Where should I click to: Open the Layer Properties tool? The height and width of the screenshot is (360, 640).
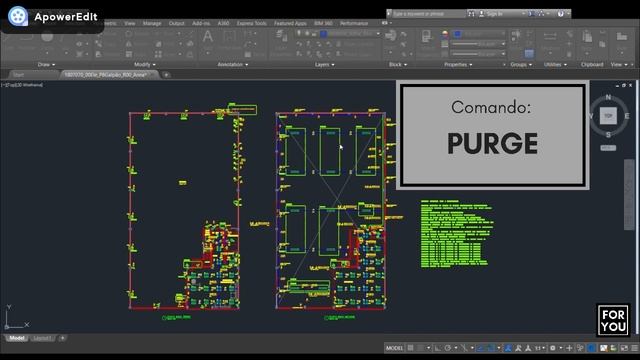coord(282,36)
